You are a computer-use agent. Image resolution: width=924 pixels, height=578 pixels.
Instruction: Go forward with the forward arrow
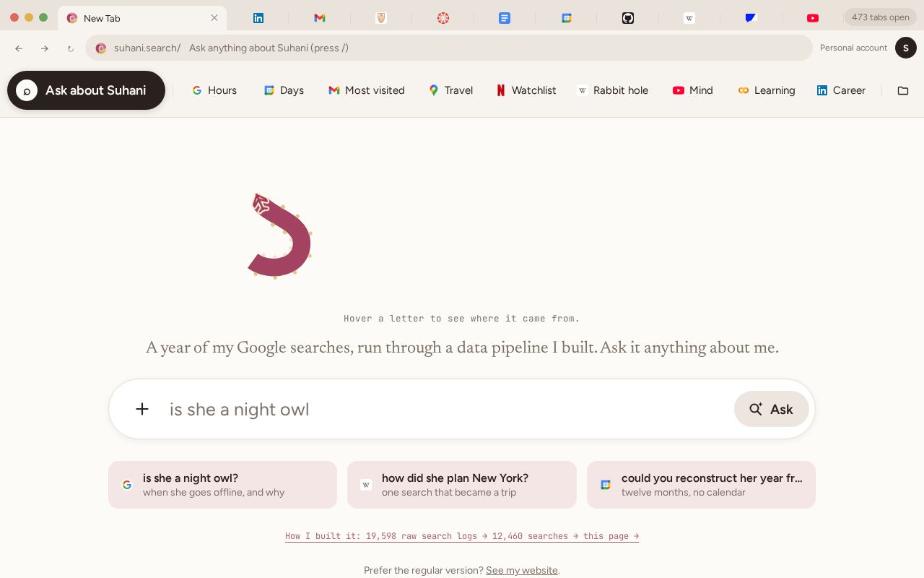click(x=45, y=48)
